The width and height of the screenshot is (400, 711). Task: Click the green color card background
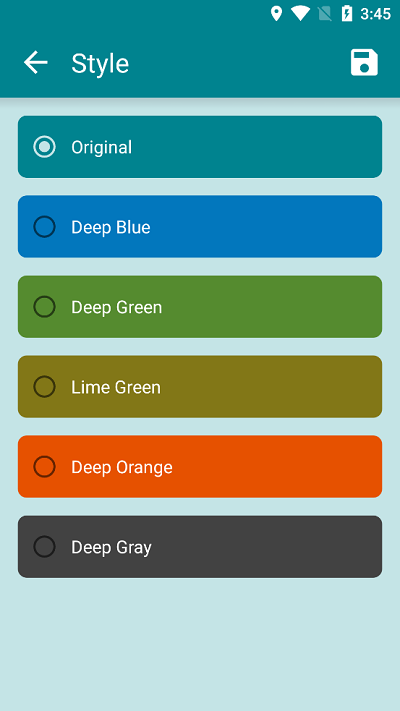(200, 307)
